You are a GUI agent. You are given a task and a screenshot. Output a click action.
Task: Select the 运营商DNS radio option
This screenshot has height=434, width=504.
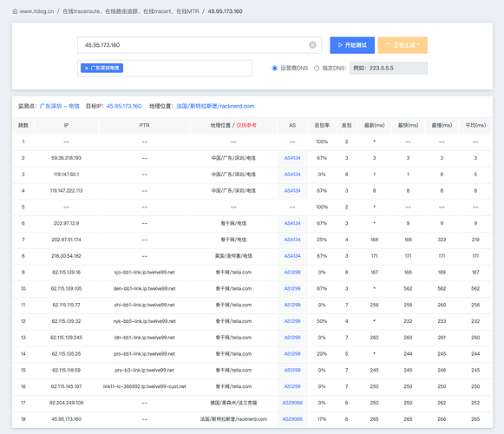tap(274, 69)
